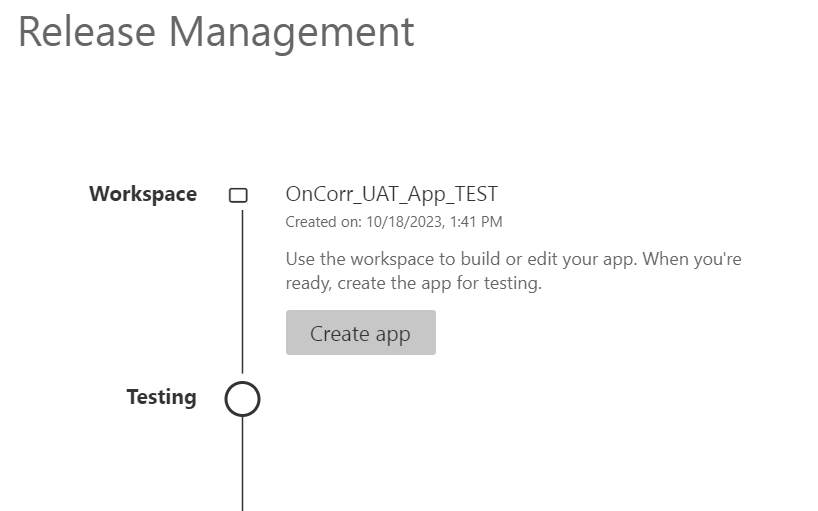Click the Create app button
The image size is (818, 511).
[360, 333]
